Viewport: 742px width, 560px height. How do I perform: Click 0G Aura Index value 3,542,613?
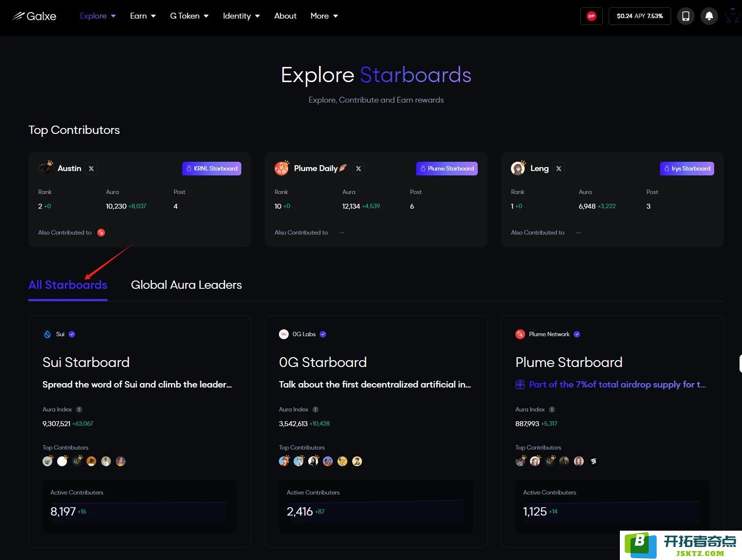293,424
